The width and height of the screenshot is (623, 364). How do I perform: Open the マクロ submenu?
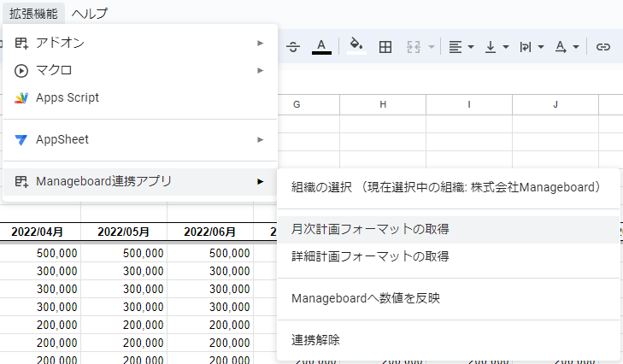(x=139, y=70)
